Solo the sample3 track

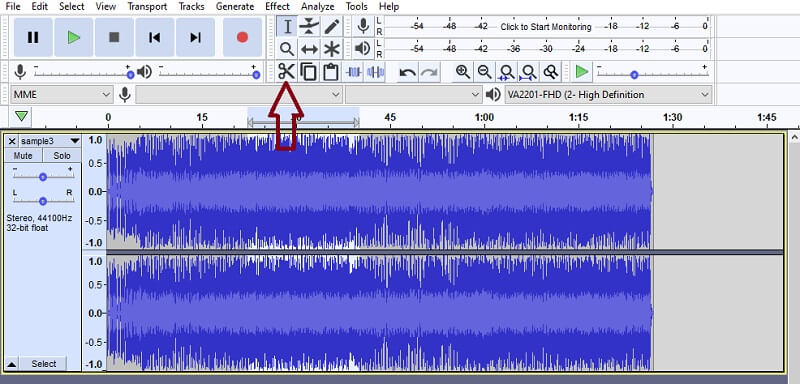coord(62,156)
